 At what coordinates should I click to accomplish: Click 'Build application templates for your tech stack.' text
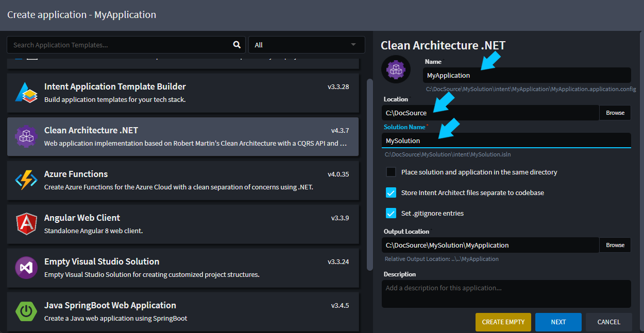pos(115,100)
